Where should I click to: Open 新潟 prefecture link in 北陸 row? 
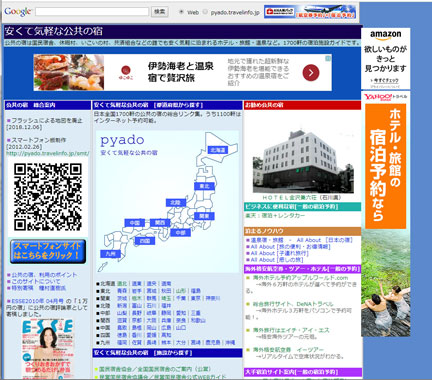pyautogui.click(x=122, y=306)
